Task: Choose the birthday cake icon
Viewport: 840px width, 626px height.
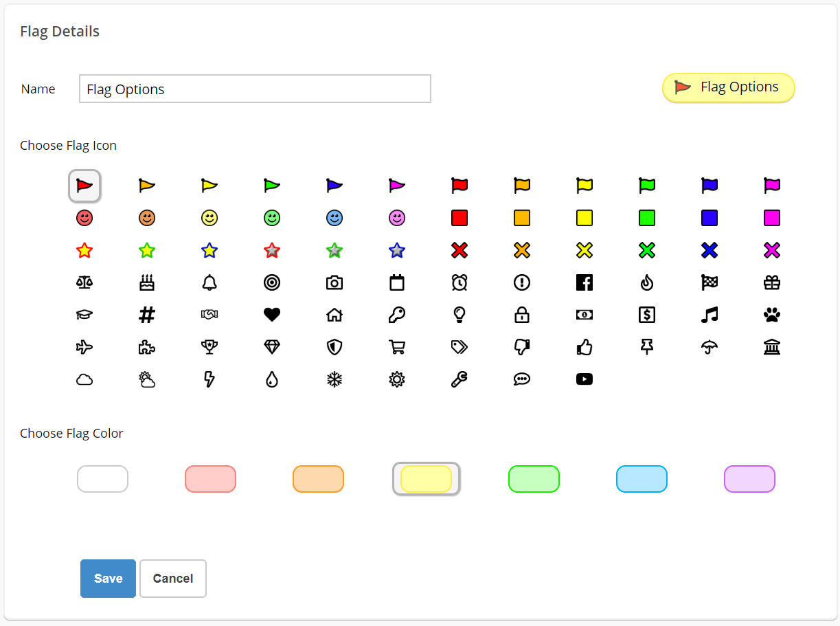Action: 147,282
